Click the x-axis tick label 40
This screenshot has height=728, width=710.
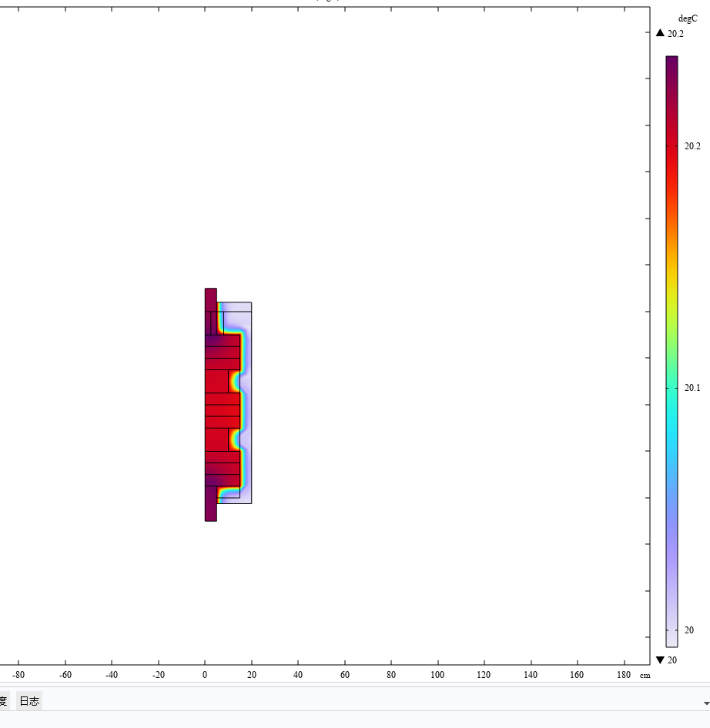[x=298, y=675]
